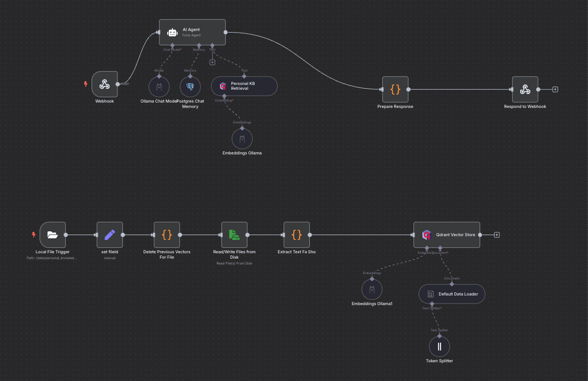
Task: Select the Default Data Loader node
Action: click(452, 294)
